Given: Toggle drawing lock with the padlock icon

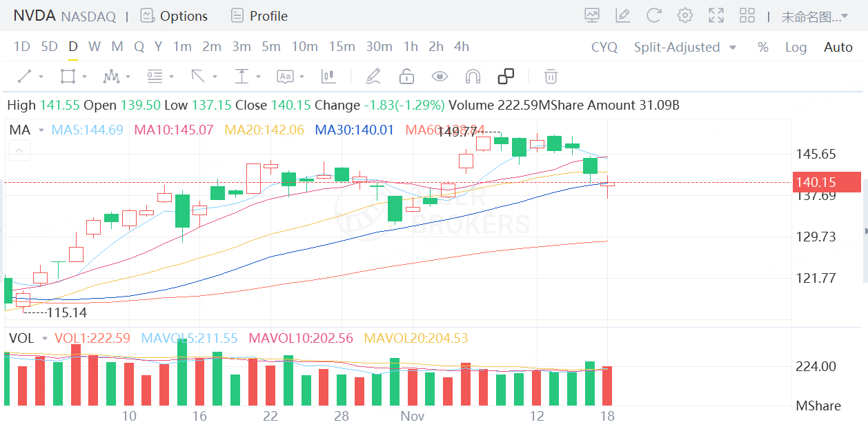Looking at the screenshot, I should (406, 76).
